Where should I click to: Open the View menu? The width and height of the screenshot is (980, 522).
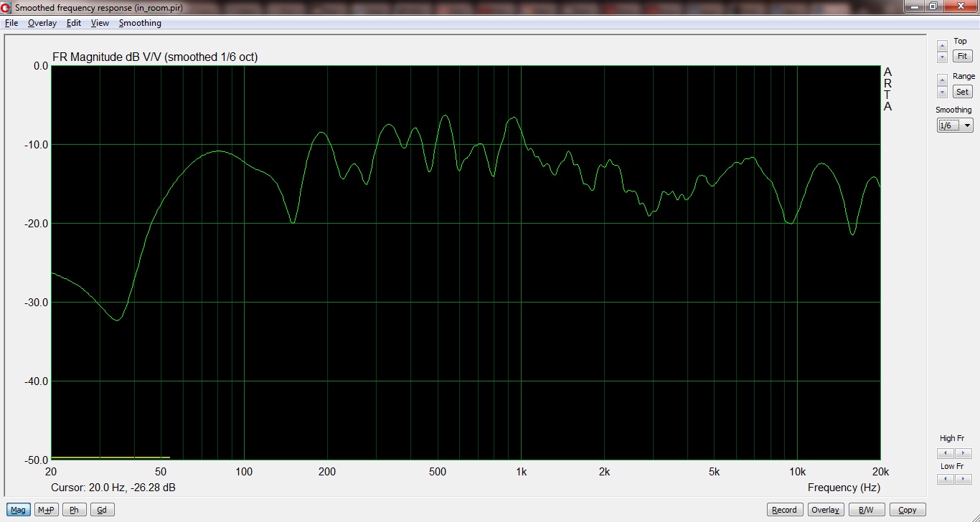click(x=100, y=23)
